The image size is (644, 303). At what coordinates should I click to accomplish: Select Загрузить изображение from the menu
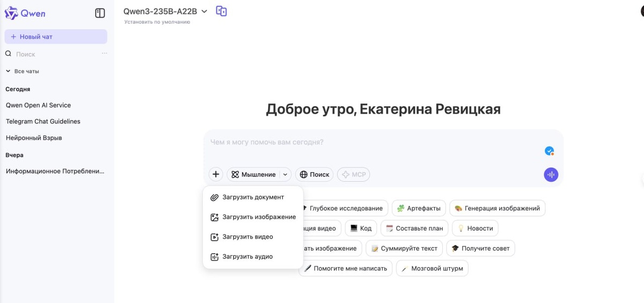[x=253, y=217]
